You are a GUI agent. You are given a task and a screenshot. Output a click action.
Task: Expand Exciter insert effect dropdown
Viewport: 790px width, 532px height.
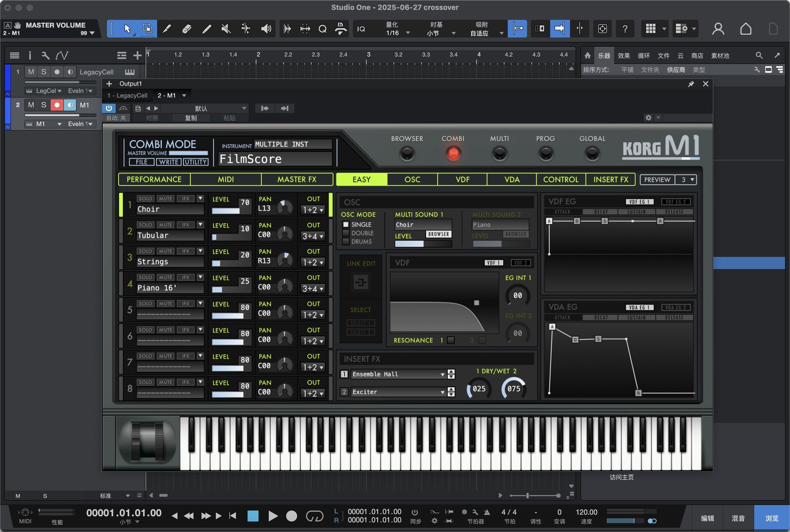tap(442, 393)
